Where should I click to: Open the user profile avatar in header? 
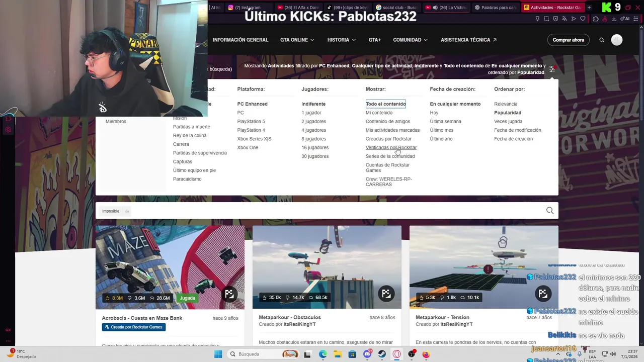pyautogui.click(x=616, y=40)
